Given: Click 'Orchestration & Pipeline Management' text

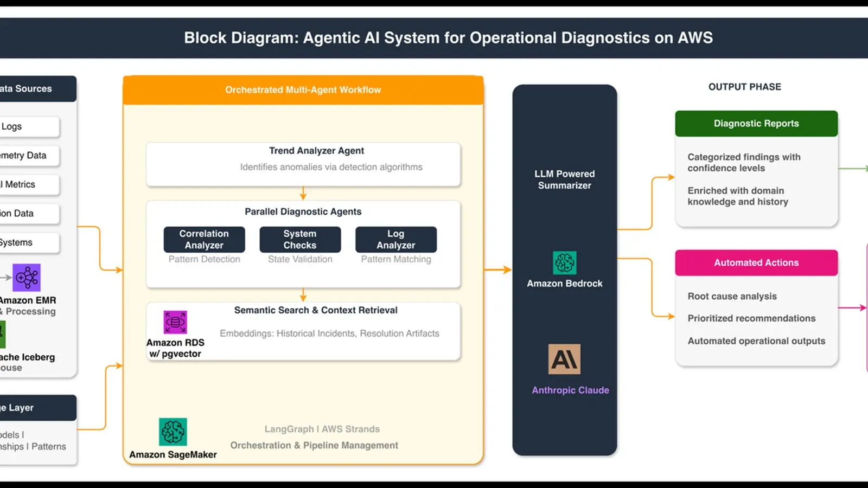Looking at the screenshot, I should point(314,445).
